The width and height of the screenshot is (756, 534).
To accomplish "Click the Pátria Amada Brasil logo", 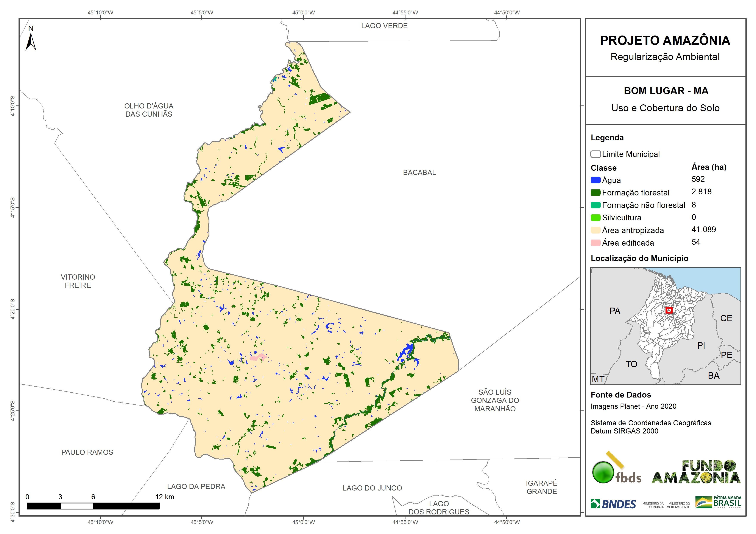I will tap(719, 502).
